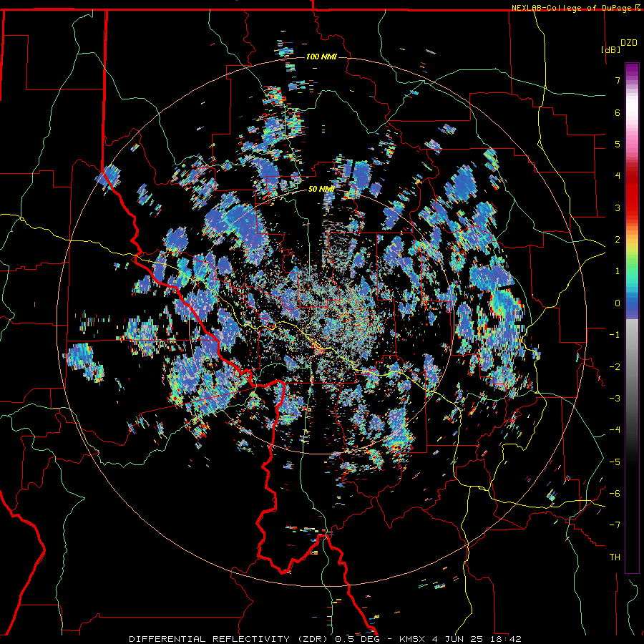This screenshot has height=644, width=644.
Task: Click the 'KMSX' radar site identifier
Action: (x=413, y=639)
